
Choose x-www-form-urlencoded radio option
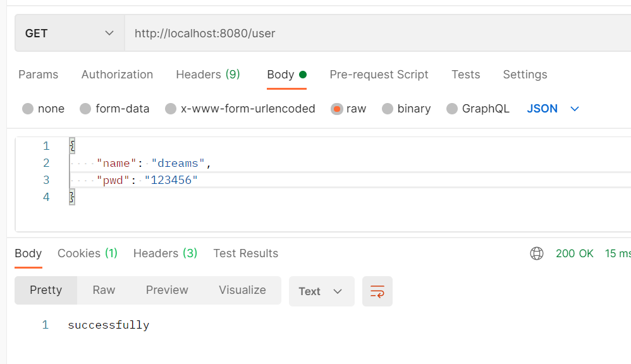[x=171, y=109]
